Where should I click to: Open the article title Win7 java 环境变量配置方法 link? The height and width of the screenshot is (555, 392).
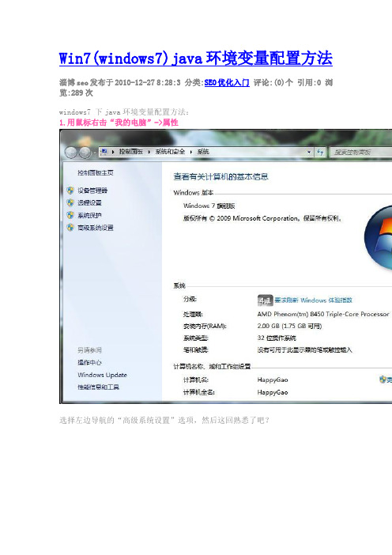click(x=196, y=59)
